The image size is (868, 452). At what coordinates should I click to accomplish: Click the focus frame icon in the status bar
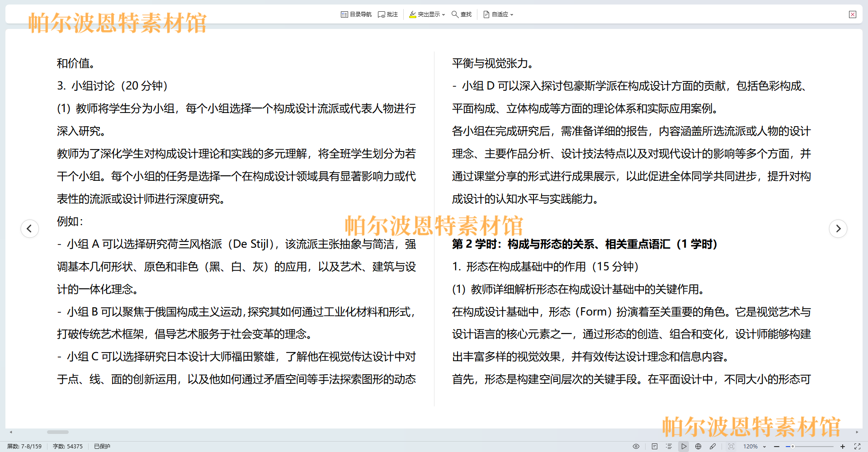point(731,446)
